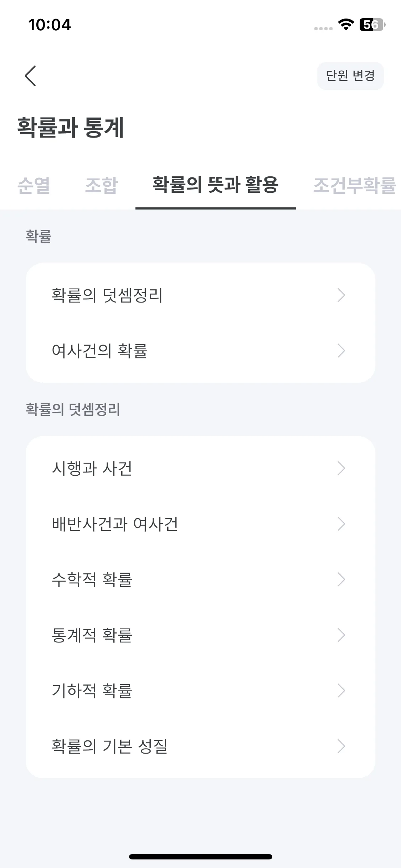Click chevron next to 여사건의 확률
This screenshot has height=868, width=401.
341,351
